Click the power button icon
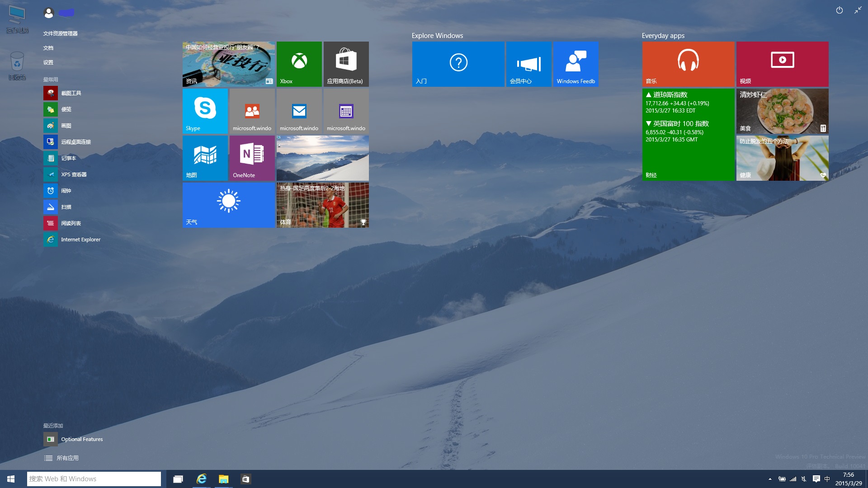The image size is (868, 488). tap(839, 10)
